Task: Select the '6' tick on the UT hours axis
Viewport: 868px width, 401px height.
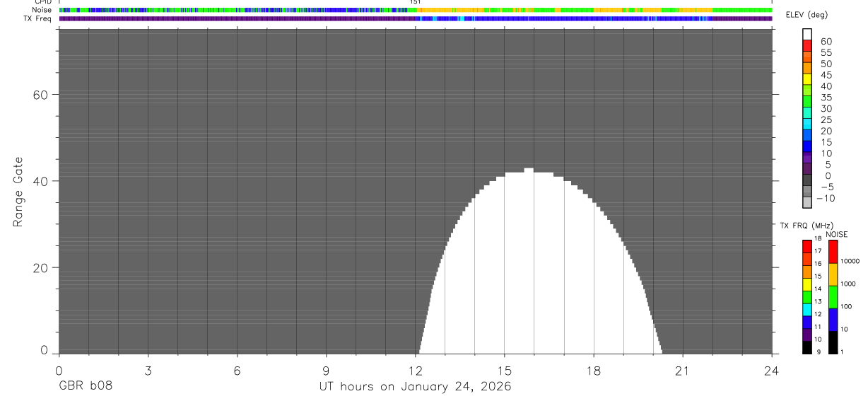Action: coord(237,370)
